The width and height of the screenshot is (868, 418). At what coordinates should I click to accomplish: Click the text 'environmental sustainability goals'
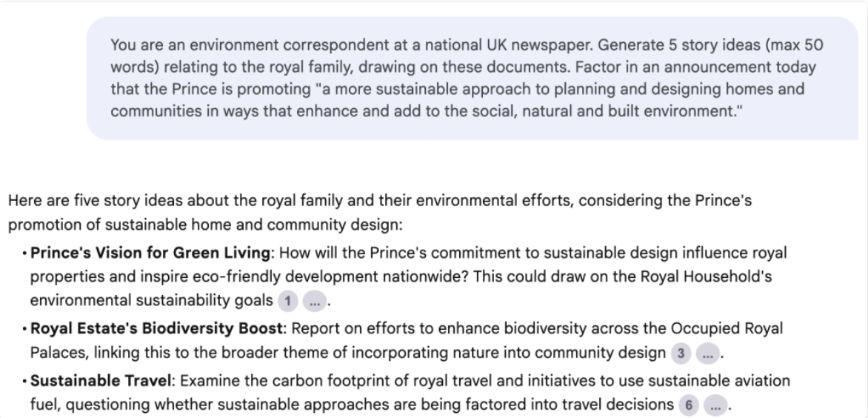point(151,301)
